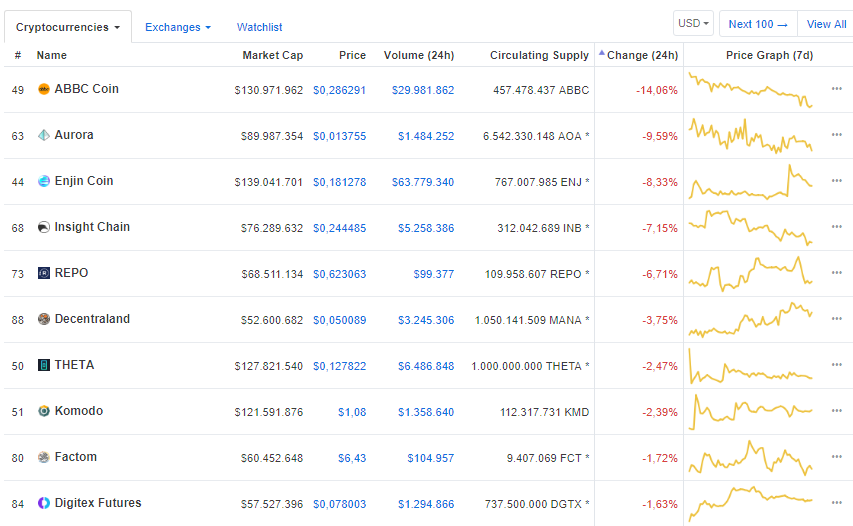Click the Insight Chain logo icon
The height and width of the screenshot is (526, 853).
[x=44, y=227]
